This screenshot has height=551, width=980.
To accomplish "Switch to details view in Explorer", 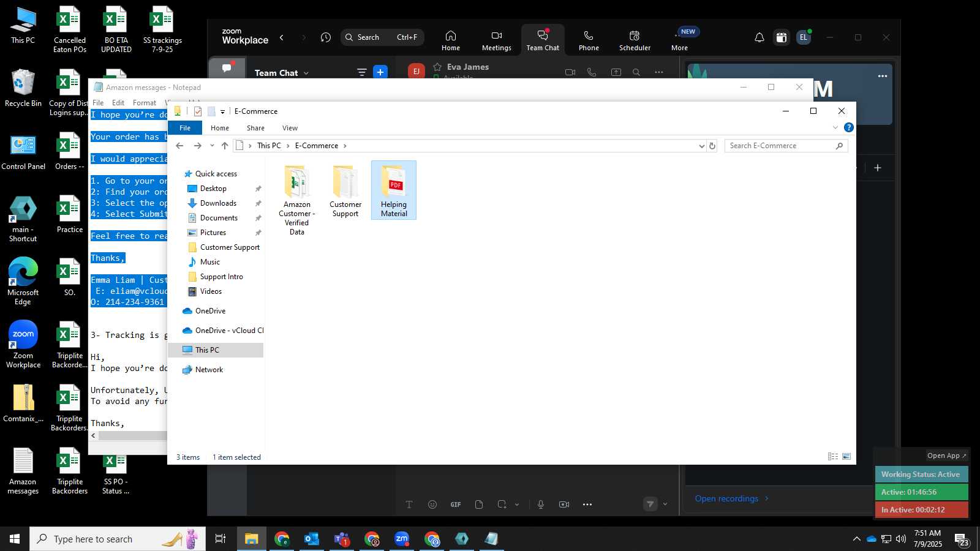I will 832,457.
